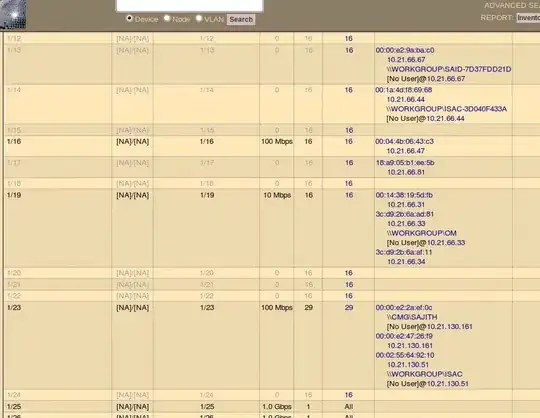Click All VLAN value in row 1/25

(x=349, y=407)
